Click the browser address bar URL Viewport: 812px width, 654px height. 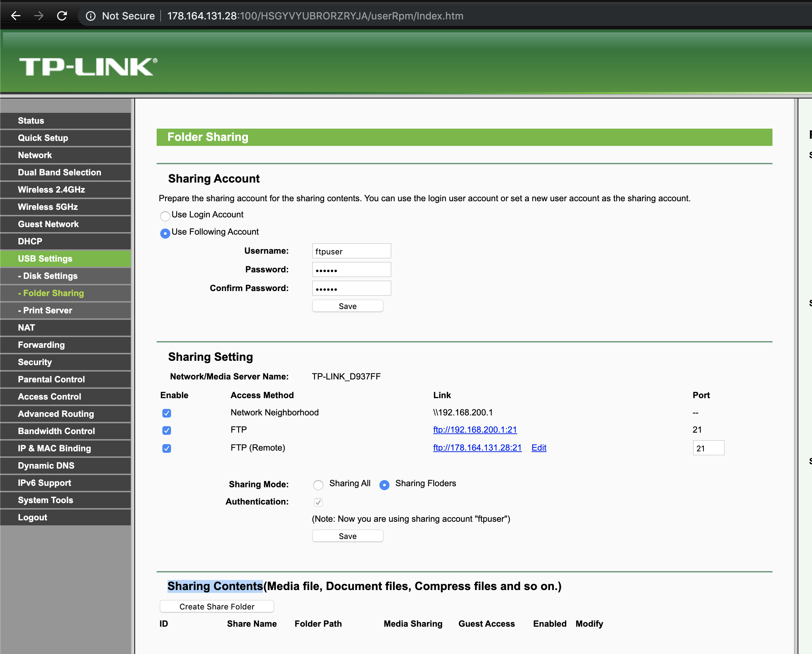click(315, 16)
